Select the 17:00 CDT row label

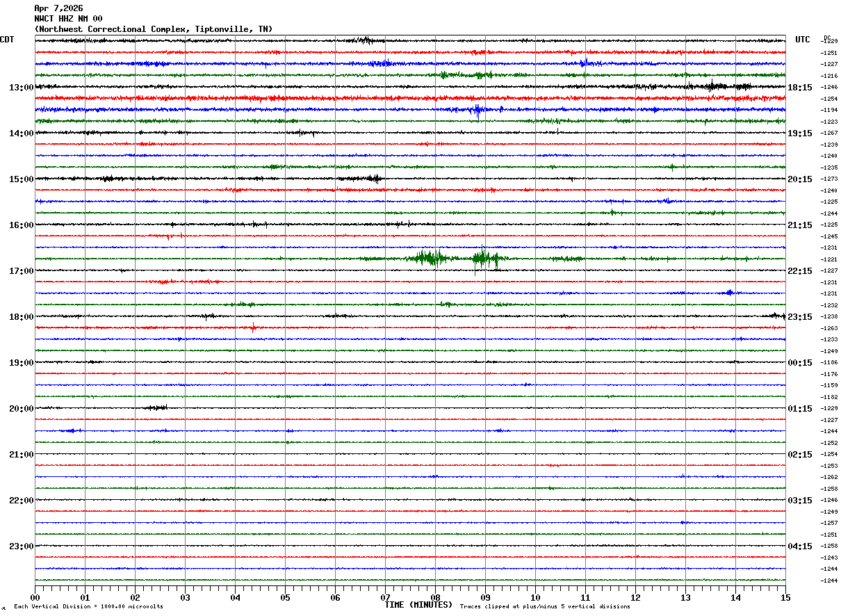(x=22, y=271)
